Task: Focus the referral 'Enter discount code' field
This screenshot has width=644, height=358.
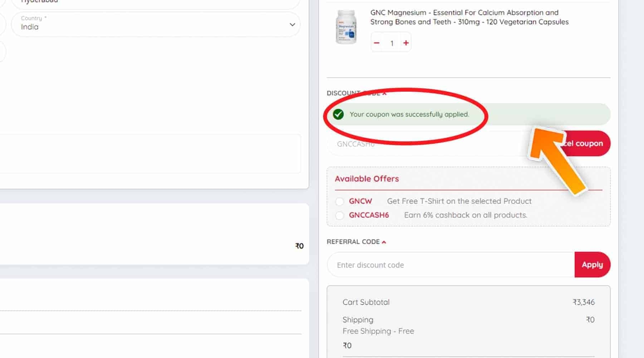Action: 451,265
